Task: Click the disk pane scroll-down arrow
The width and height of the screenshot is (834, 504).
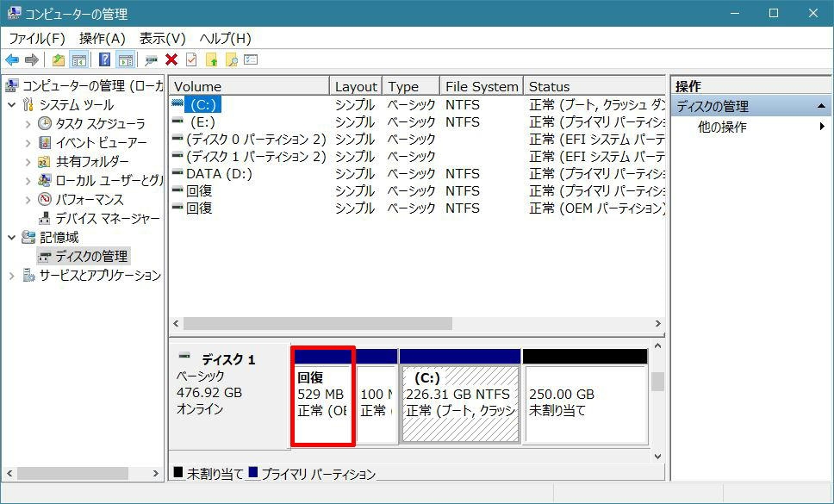Action: pos(658,456)
